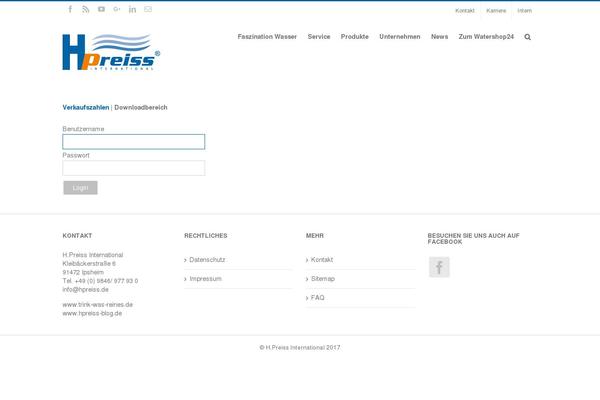Open the search magnifier icon

(528, 37)
